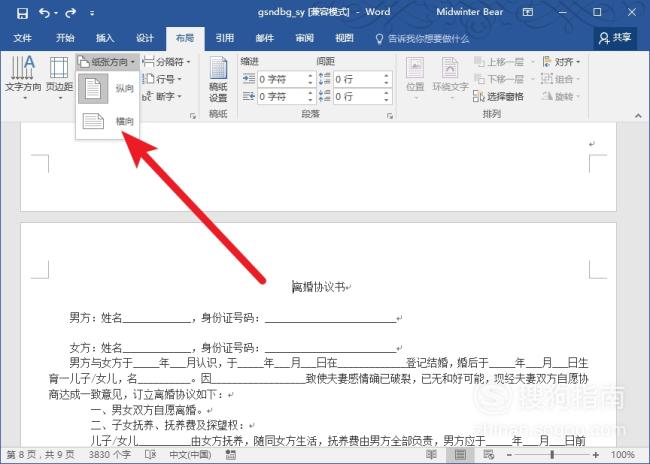Open the page setup dialog launcher
This screenshot has width=650, height=464.
click(x=193, y=116)
